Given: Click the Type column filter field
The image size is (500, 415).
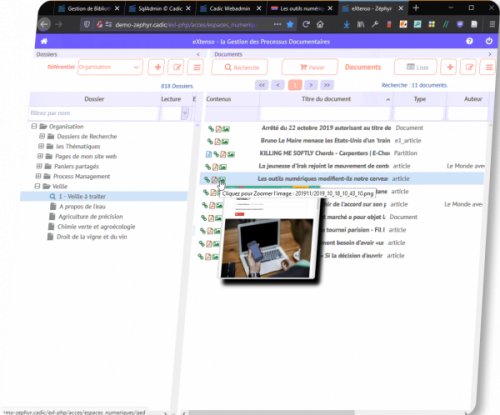Looking at the screenshot, I should [419, 113].
